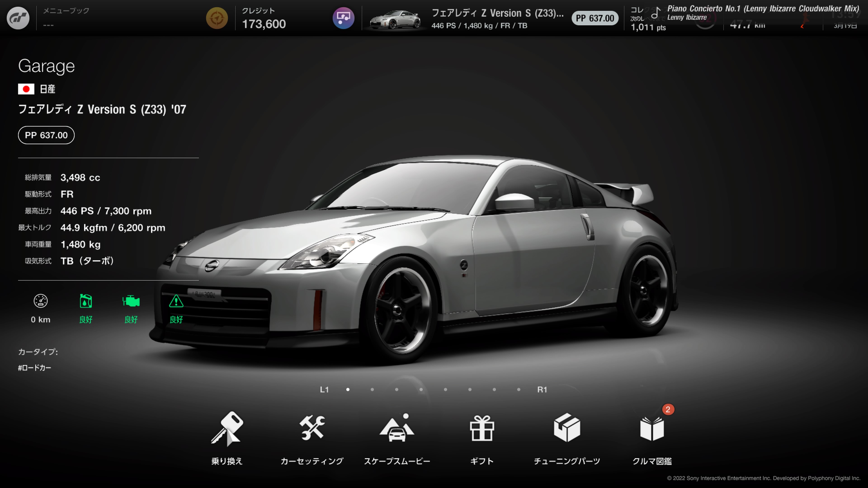Select the third page dot
Viewport: 868px width, 488px height.
397,390
